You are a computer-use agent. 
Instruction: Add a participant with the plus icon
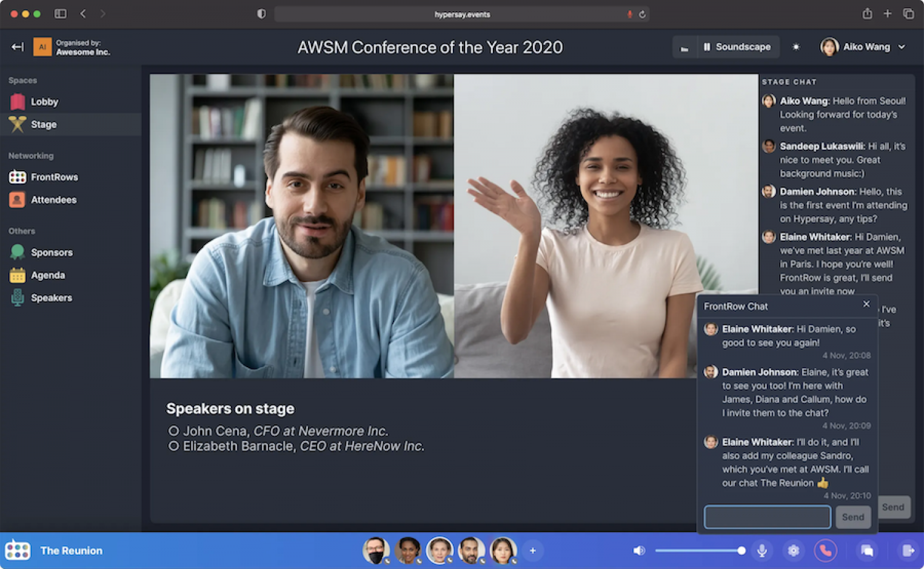(533, 551)
